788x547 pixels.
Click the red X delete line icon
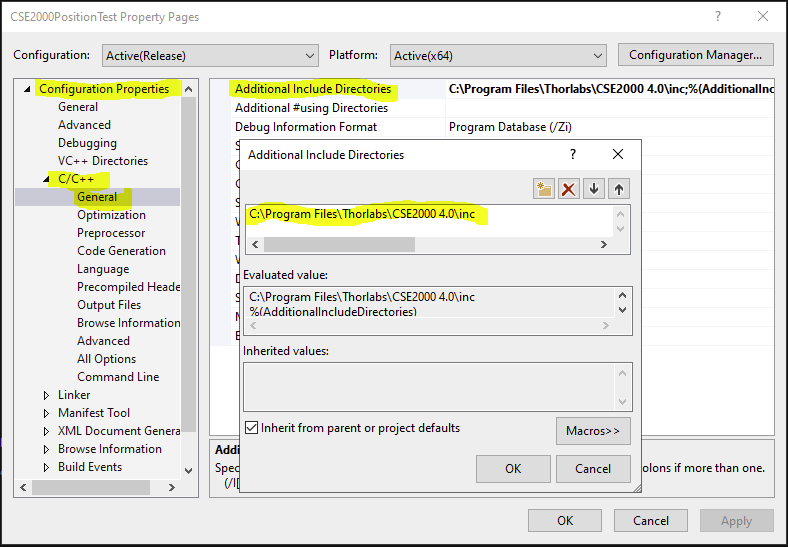click(x=569, y=188)
